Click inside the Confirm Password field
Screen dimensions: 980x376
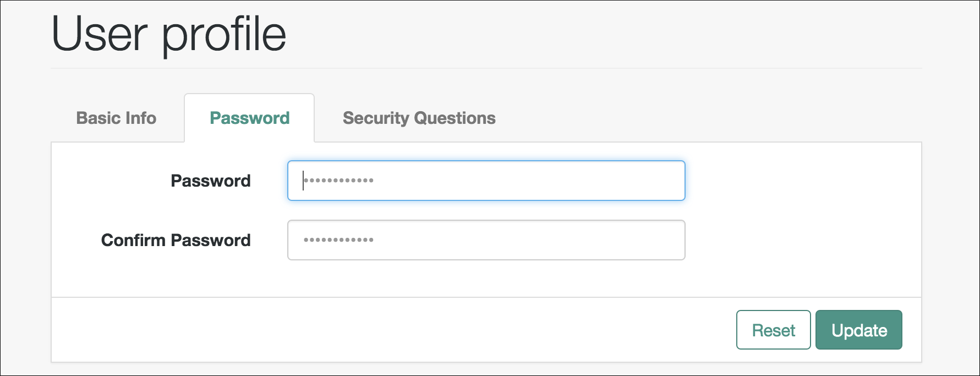tap(486, 239)
